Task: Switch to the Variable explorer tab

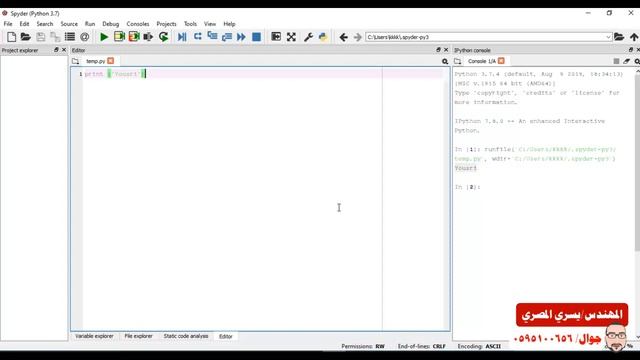Action: 94,336
